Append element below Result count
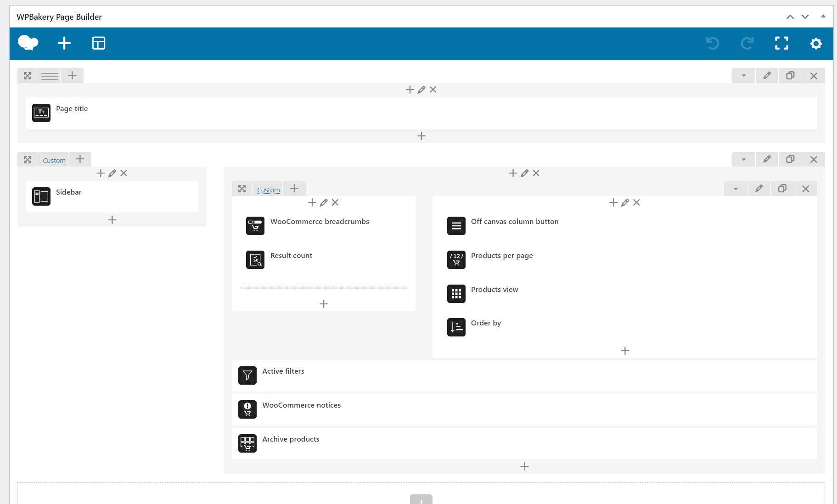837x504 pixels. click(324, 304)
